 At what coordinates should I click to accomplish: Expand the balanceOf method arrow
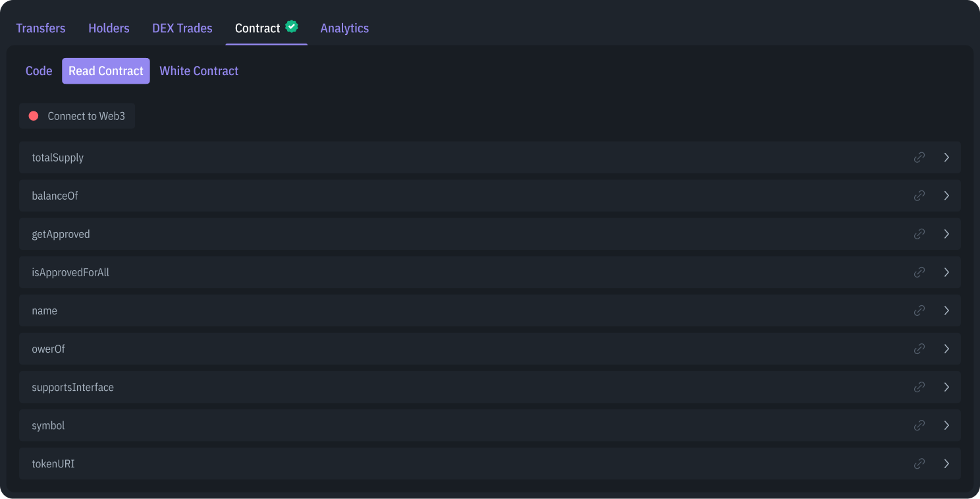coord(946,196)
